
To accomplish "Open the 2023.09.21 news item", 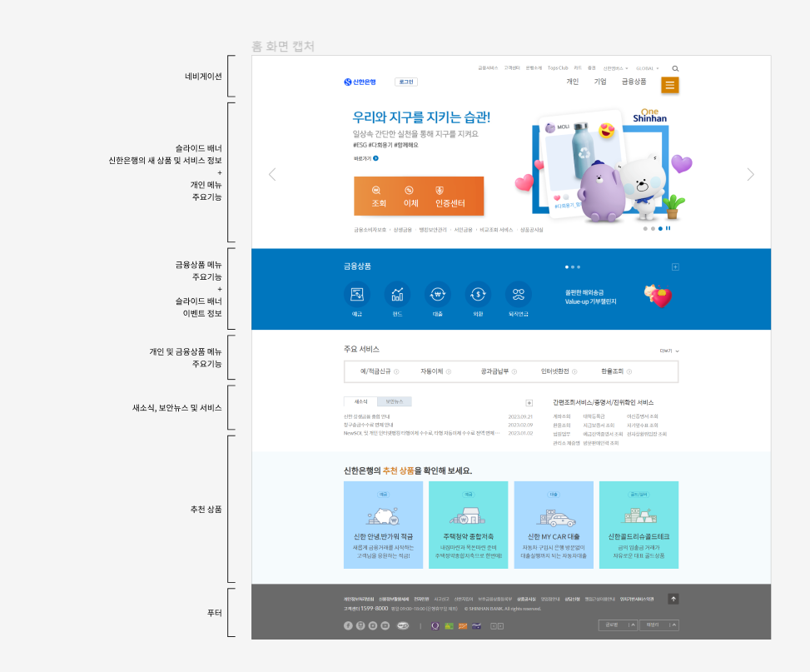I will point(438,416).
